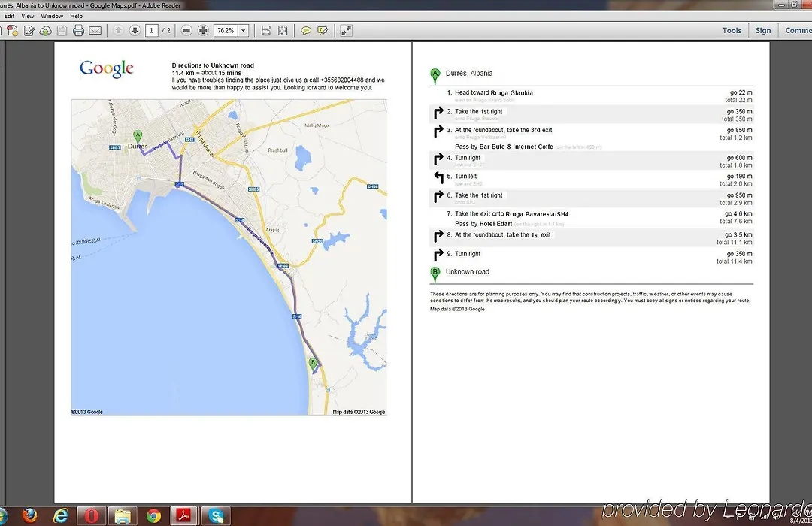Click step 1 'Head toward Rruga Glaukia'

493,93
